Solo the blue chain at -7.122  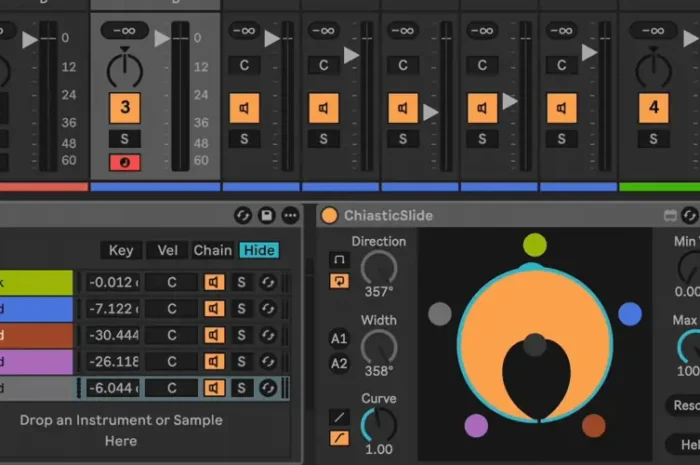pyautogui.click(x=242, y=309)
